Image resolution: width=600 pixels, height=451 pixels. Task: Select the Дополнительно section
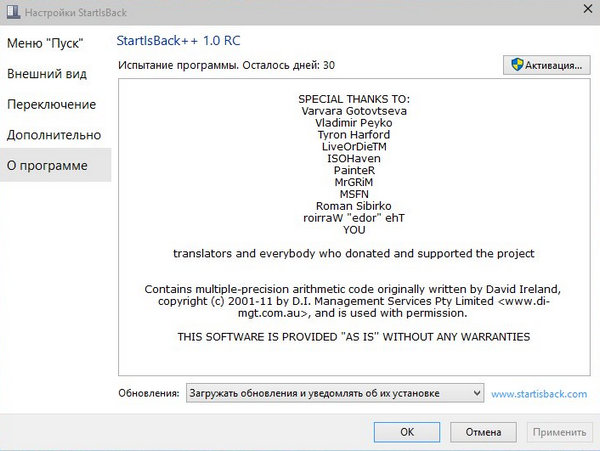54,135
